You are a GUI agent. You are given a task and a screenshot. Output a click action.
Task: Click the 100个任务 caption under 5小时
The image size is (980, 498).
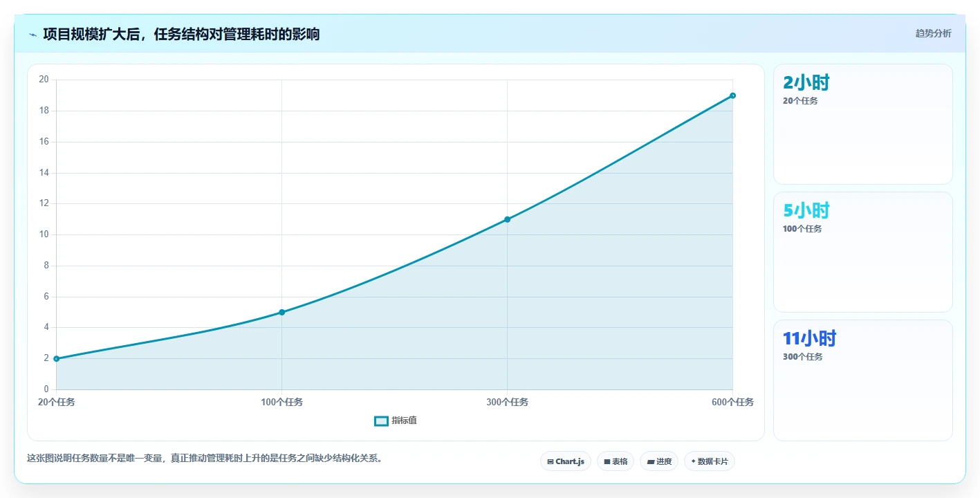[x=802, y=229]
